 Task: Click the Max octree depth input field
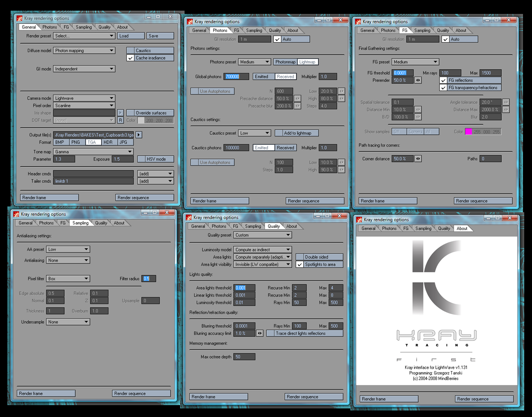(244, 357)
